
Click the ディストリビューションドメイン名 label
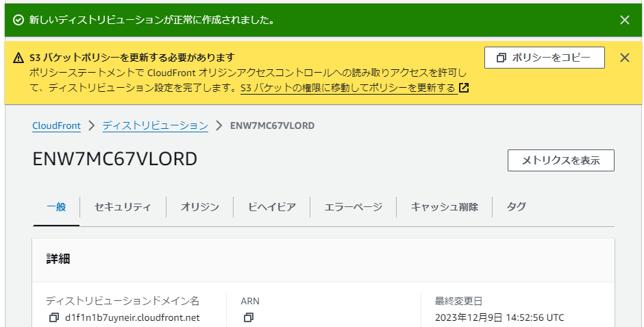(x=123, y=301)
